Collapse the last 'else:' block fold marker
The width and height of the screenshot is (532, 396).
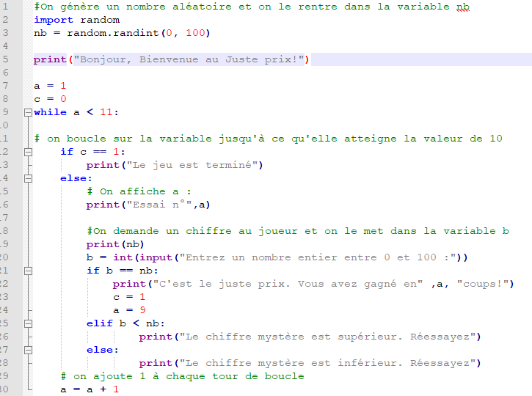[28, 350]
